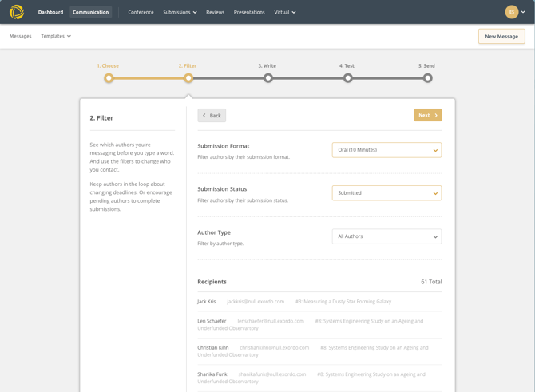This screenshot has height=392, width=535.
Task: Click the New Message button
Action: 501,36
